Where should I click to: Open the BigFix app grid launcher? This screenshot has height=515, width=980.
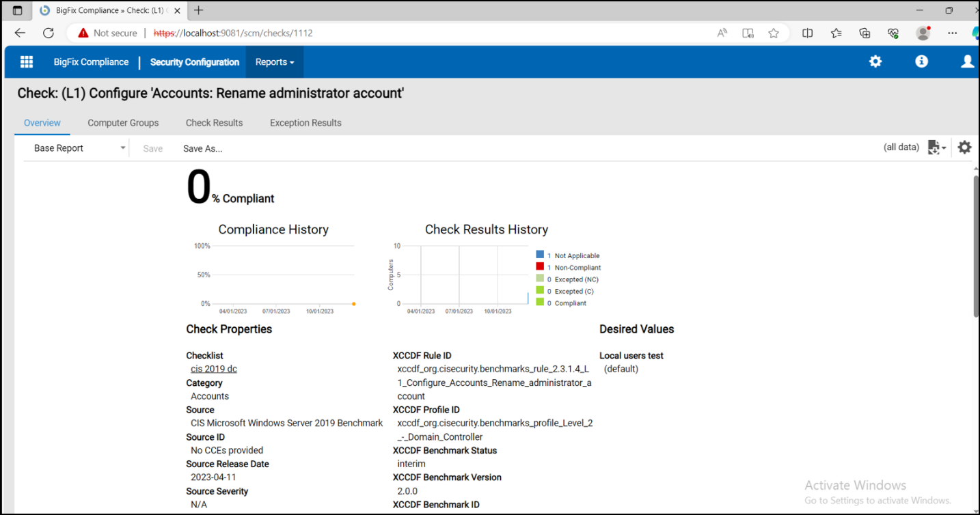27,62
